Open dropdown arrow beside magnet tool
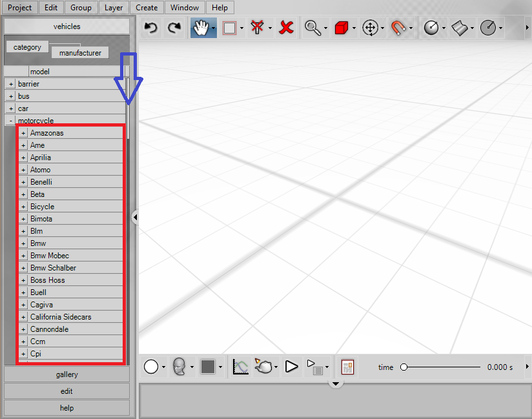The width and height of the screenshot is (532, 419). (x=411, y=28)
